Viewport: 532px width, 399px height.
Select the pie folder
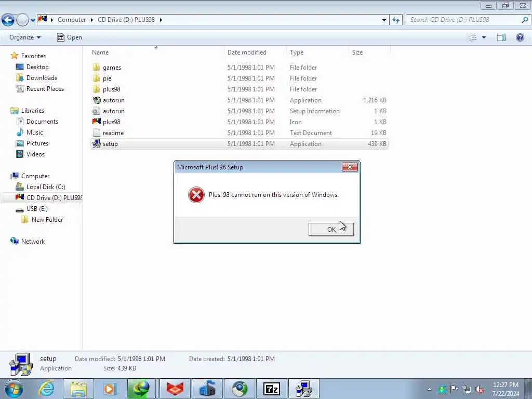(239, 78)
